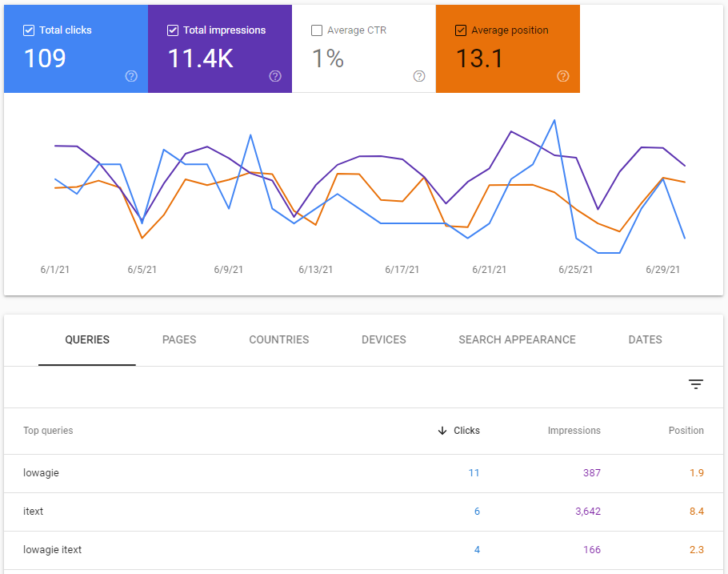Click the 6/1/21 chart date label
The image size is (728, 574).
tap(54, 270)
